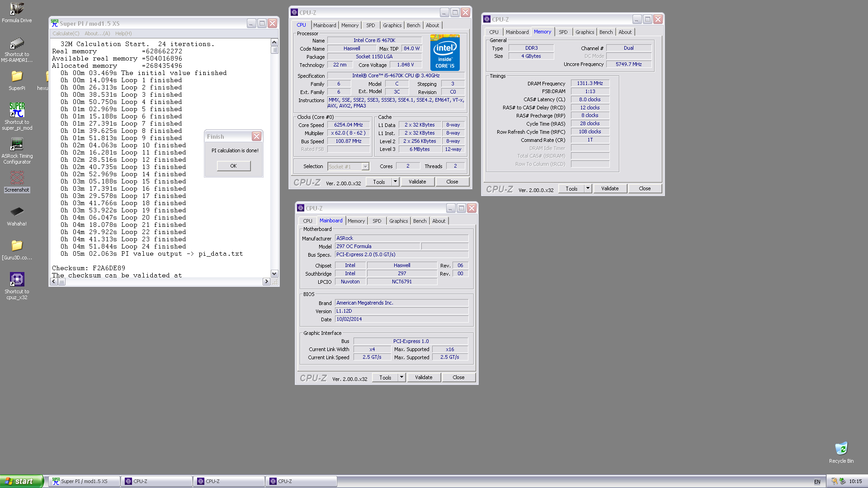
Task: Click the CAS# Latency 8.0 clocks value
Action: point(590,99)
